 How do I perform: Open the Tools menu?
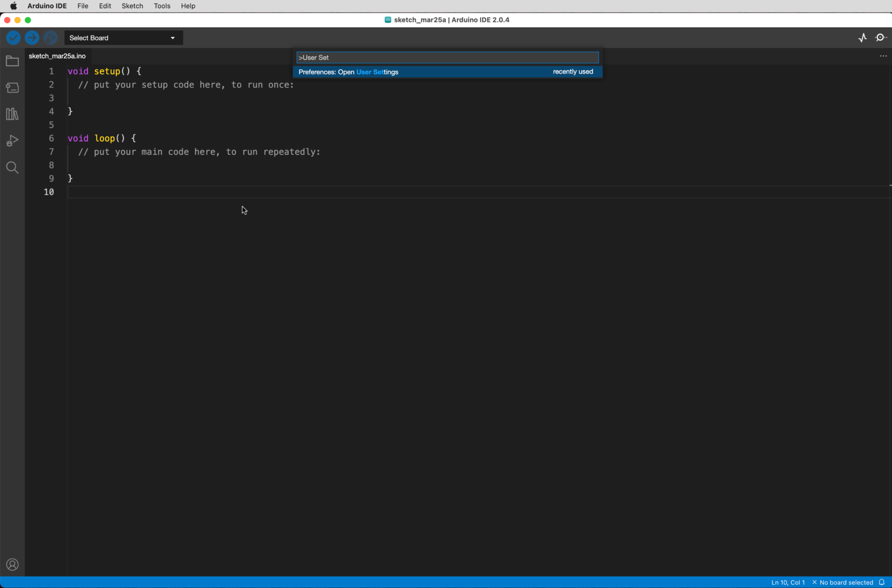pyautogui.click(x=162, y=6)
